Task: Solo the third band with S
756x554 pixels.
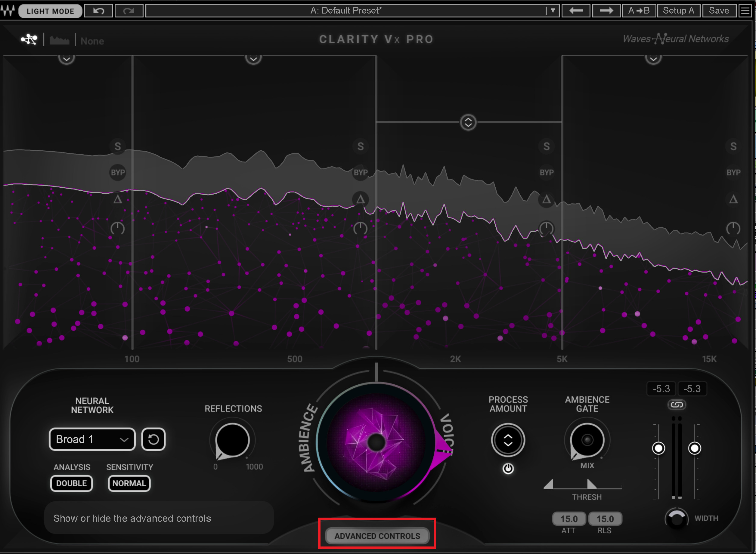Action: 546,146
